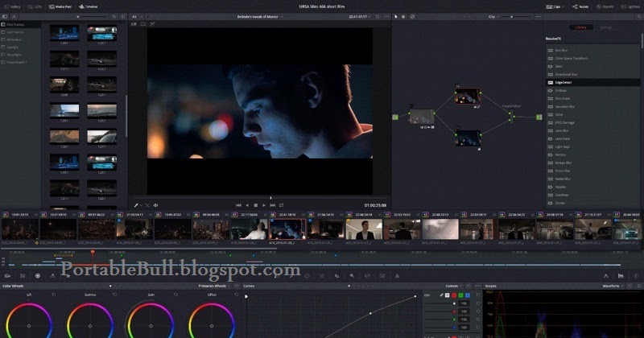Show the Media Pool panel
Image resolution: width=644 pixels, height=338 pixels.
click(60, 6)
